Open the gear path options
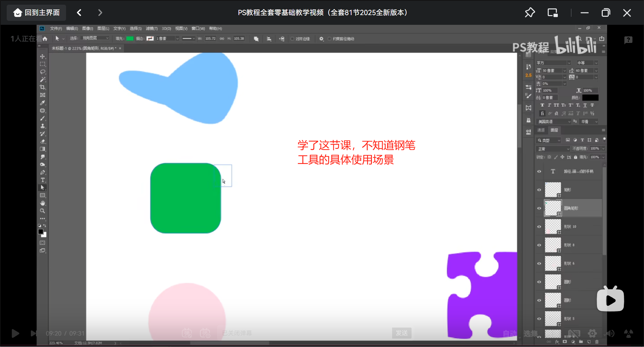This screenshot has height=347, width=644. click(x=321, y=39)
